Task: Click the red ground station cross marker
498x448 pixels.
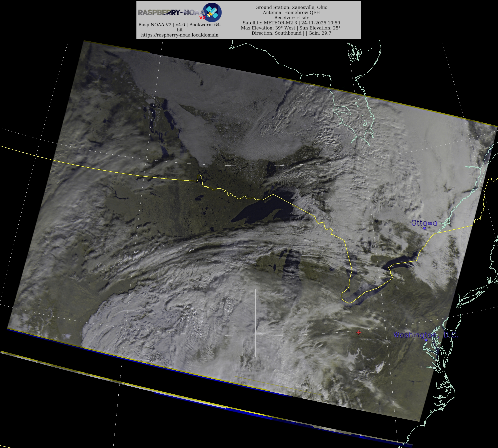Action: pyautogui.click(x=359, y=333)
